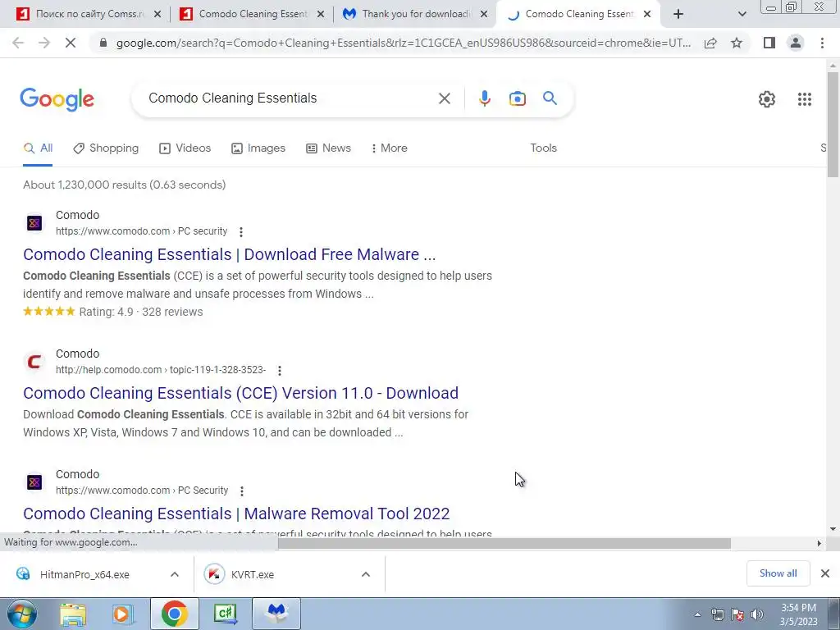The image size is (840, 630).
Task: Select the All search tab
Action: (x=38, y=148)
